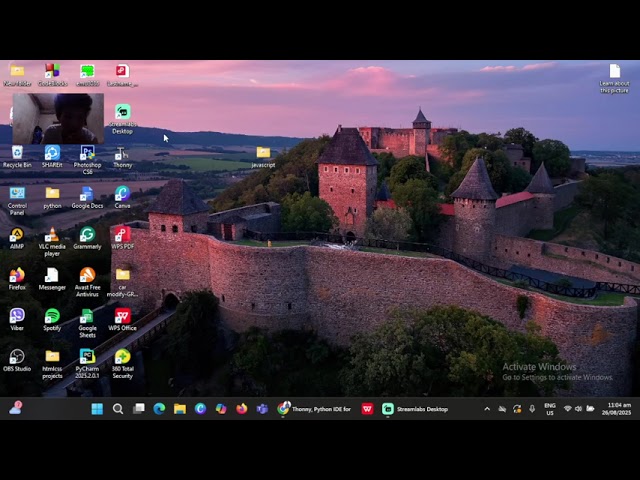Screen dimensions: 640x480
Task: Launch the Viber shortcut
Action: (x=17, y=320)
